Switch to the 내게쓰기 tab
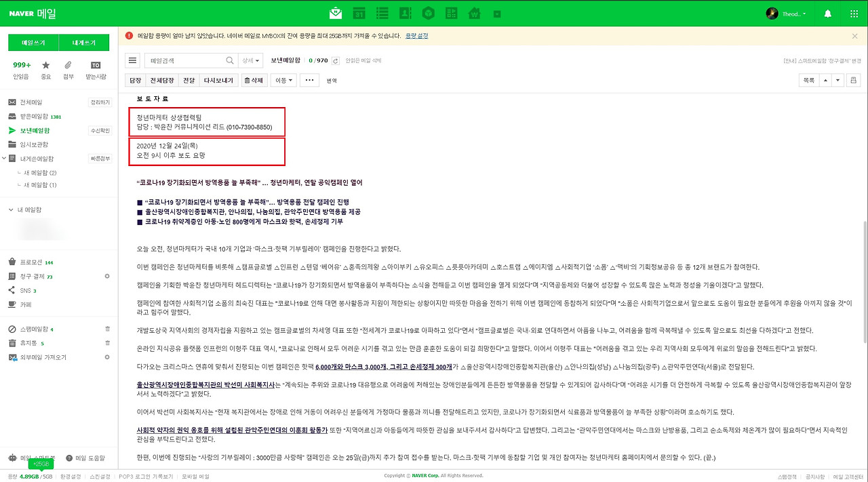This screenshot has height=482, width=868. pos(84,42)
